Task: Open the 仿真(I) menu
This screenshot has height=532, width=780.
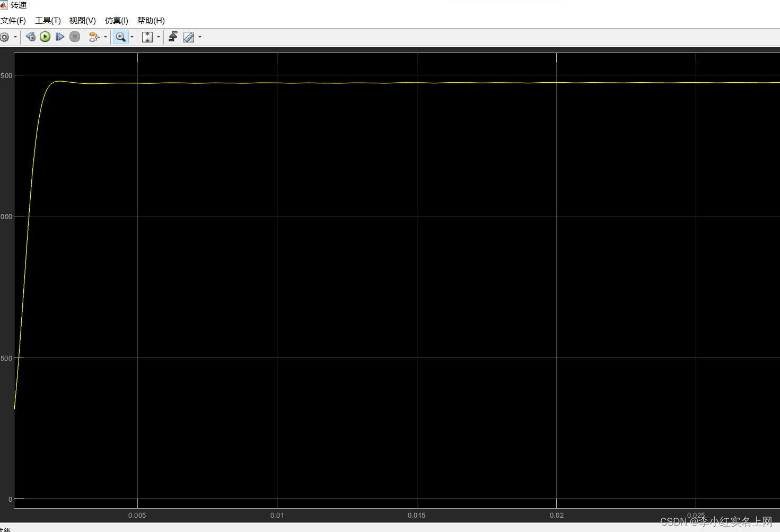Action: [117, 21]
